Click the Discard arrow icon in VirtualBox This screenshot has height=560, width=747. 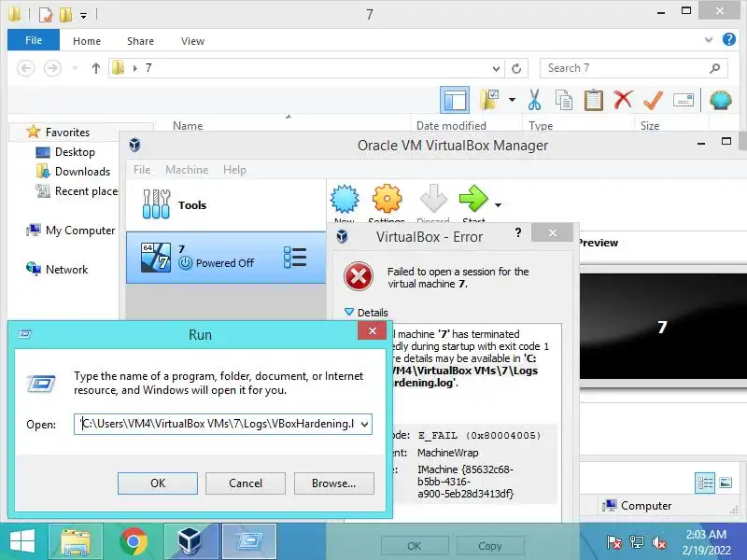coord(433,198)
